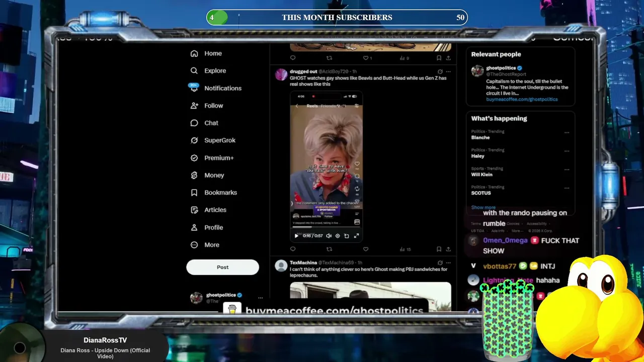Click the Follow person-plus icon
Screen dimensions: 644x362
coord(194,106)
